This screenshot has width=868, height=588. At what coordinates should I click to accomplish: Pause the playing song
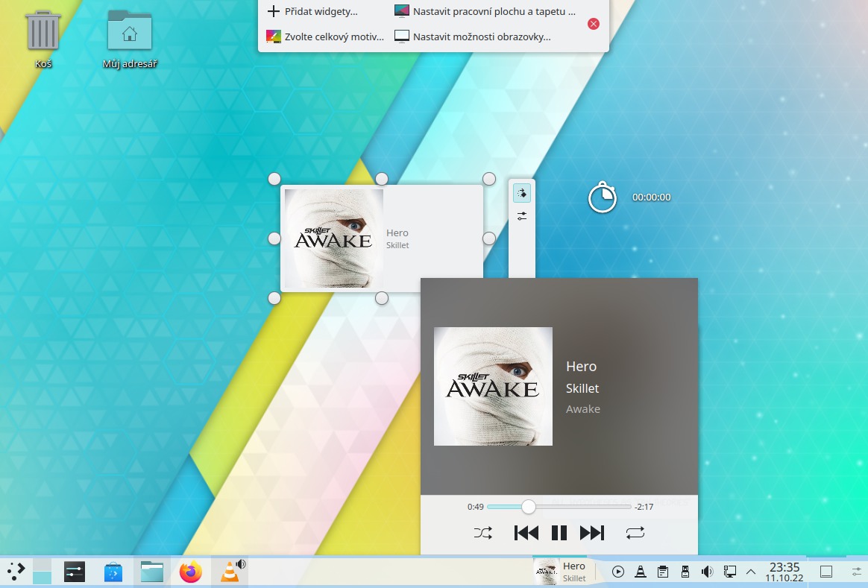pyautogui.click(x=559, y=533)
